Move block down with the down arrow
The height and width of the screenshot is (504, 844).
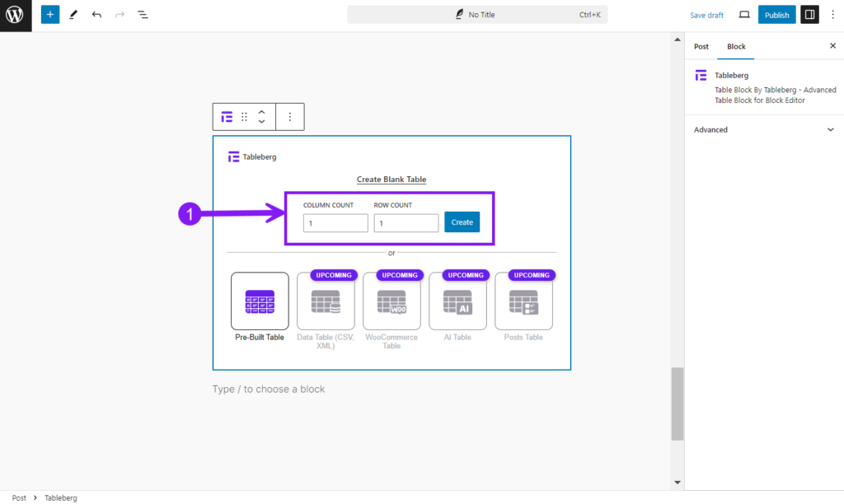click(261, 122)
